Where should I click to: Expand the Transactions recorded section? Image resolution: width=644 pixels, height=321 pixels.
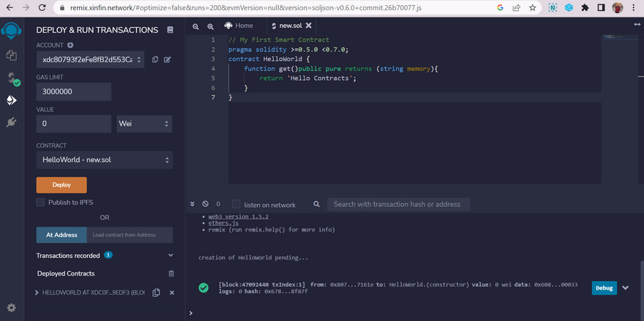click(171, 255)
